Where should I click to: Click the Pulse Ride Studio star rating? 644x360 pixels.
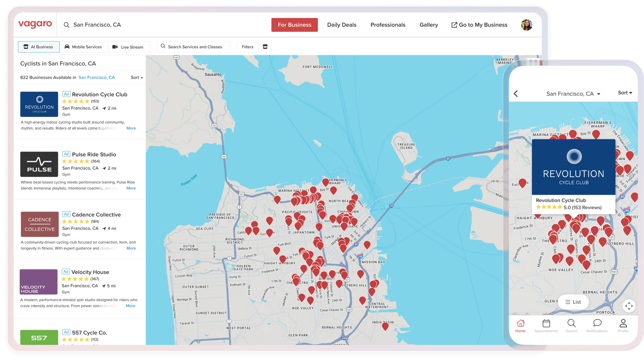76,161
